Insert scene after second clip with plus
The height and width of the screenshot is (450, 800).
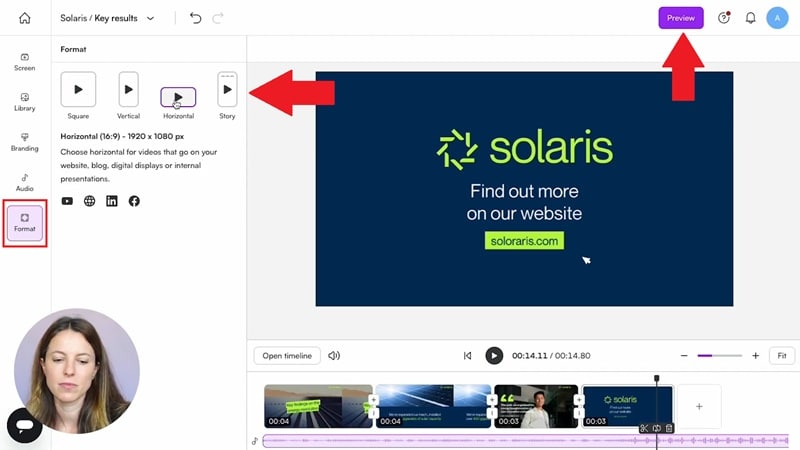[x=492, y=399]
